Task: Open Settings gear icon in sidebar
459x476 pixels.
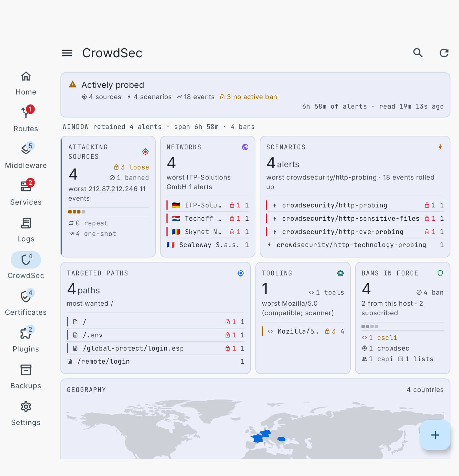Action: tap(26, 407)
